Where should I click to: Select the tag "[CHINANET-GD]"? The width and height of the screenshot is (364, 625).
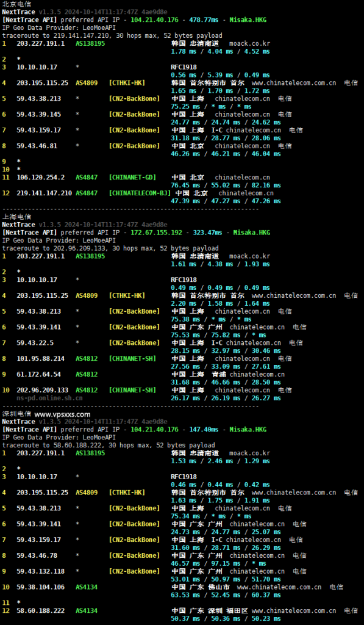[133, 178]
